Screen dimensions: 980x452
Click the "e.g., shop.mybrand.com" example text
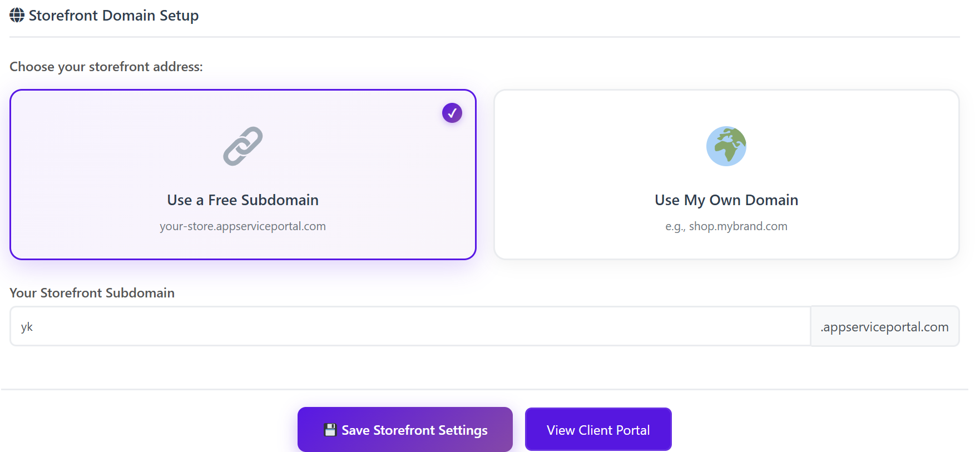pyautogui.click(x=726, y=226)
